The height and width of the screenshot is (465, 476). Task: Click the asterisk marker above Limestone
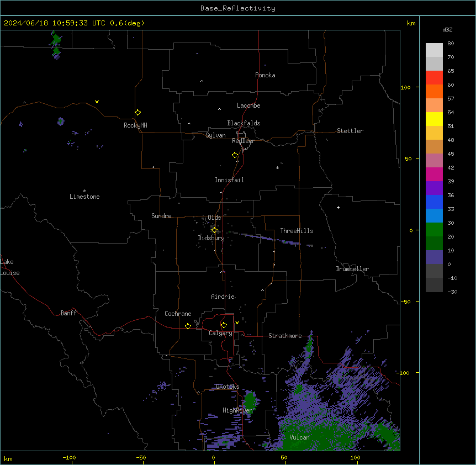(x=84, y=191)
